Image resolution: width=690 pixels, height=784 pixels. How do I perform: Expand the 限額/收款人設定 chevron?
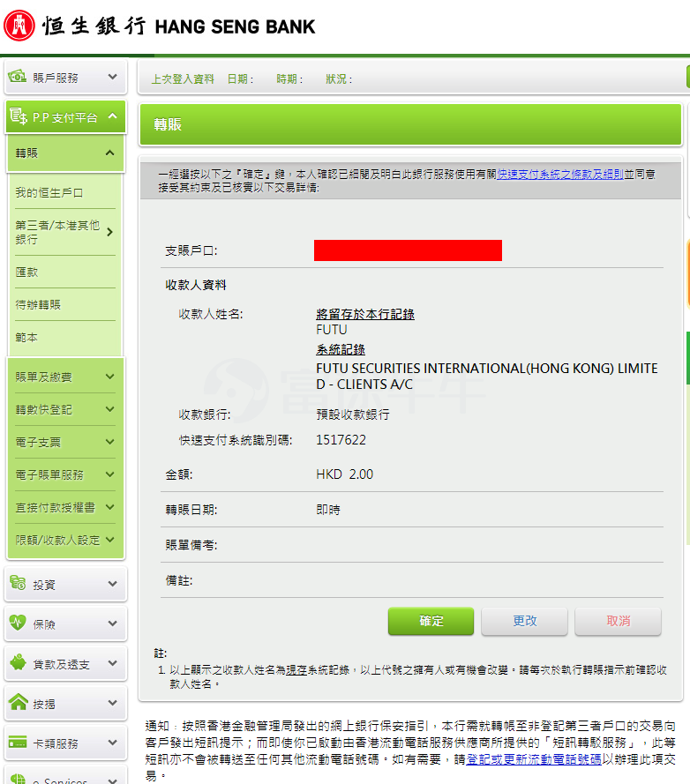click(x=110, y=540)
